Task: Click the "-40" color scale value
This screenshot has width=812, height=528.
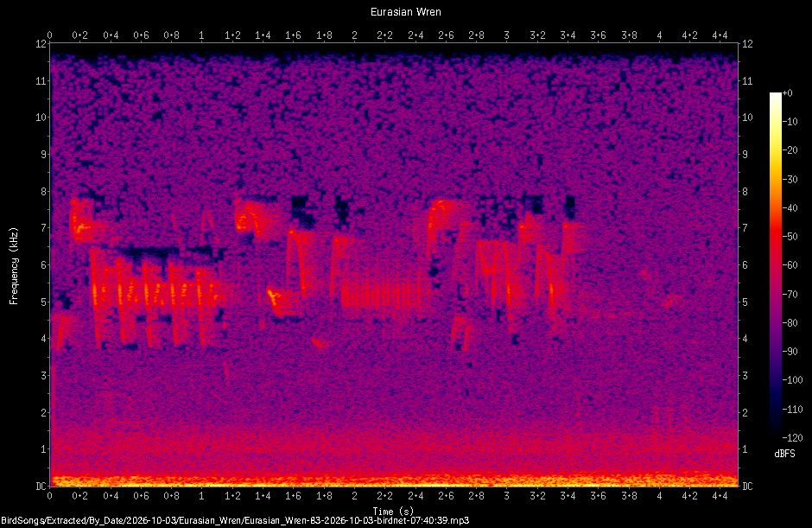Action: pos(790,207)
